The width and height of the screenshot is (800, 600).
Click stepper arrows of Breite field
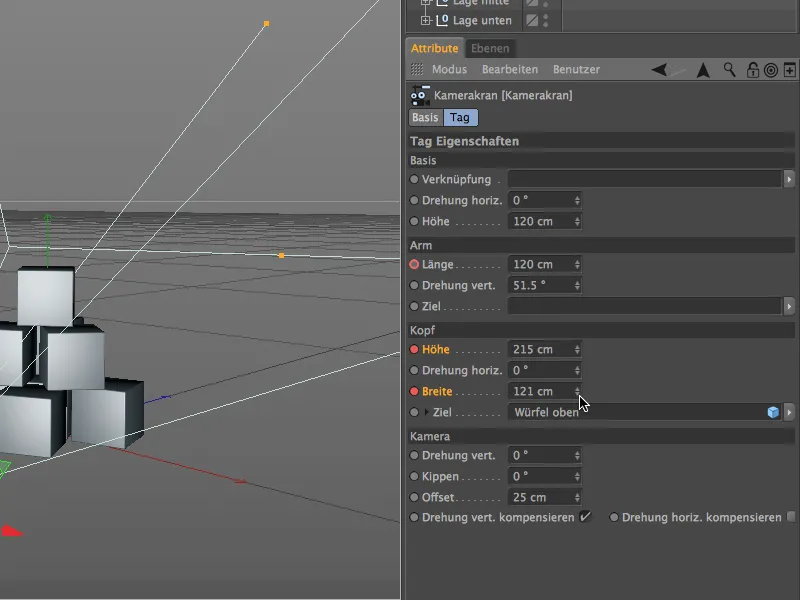point(577,391)
